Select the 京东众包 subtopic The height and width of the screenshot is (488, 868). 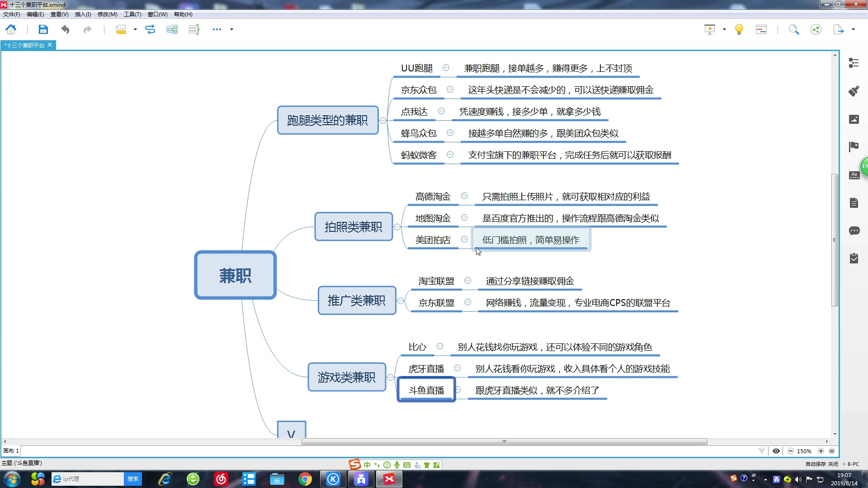tap(419, 90)
